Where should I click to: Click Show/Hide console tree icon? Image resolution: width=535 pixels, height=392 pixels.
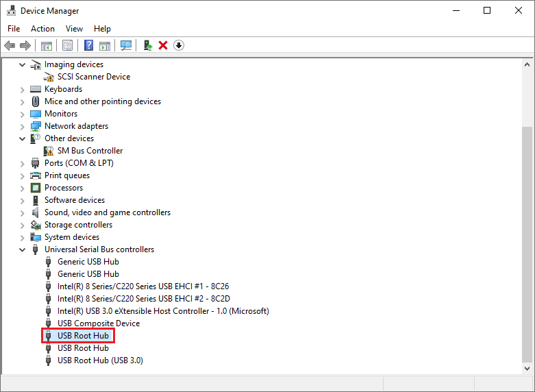[x=47, y=45]
